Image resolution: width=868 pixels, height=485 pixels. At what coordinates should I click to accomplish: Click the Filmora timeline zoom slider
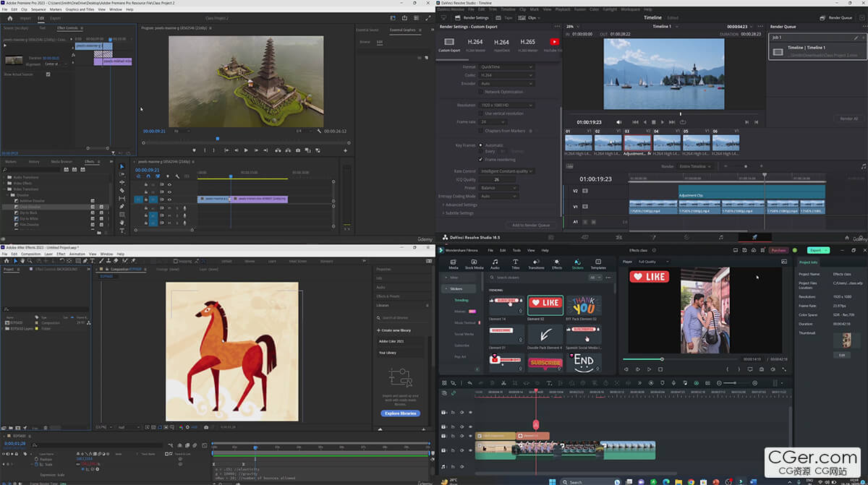click(735, 382)
